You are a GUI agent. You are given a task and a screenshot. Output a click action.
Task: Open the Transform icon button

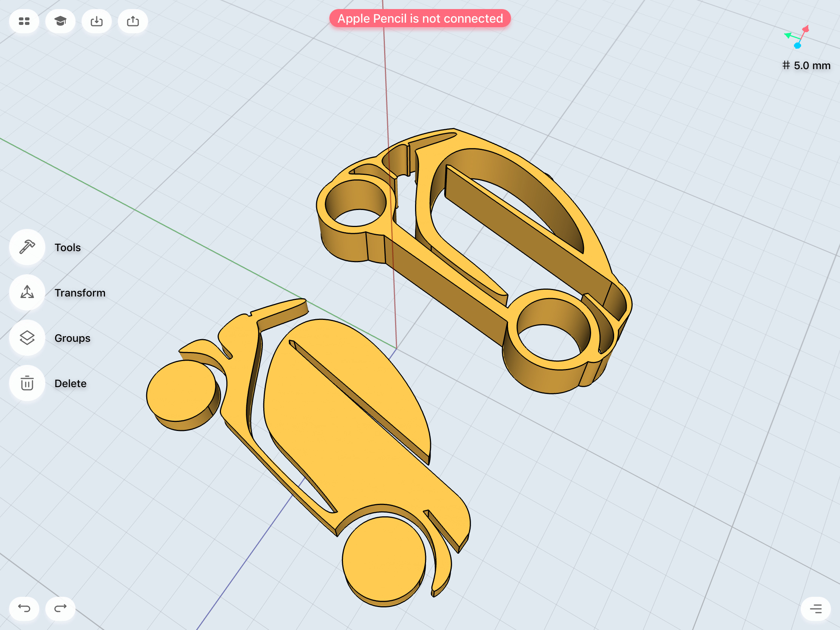pos(27,292)
